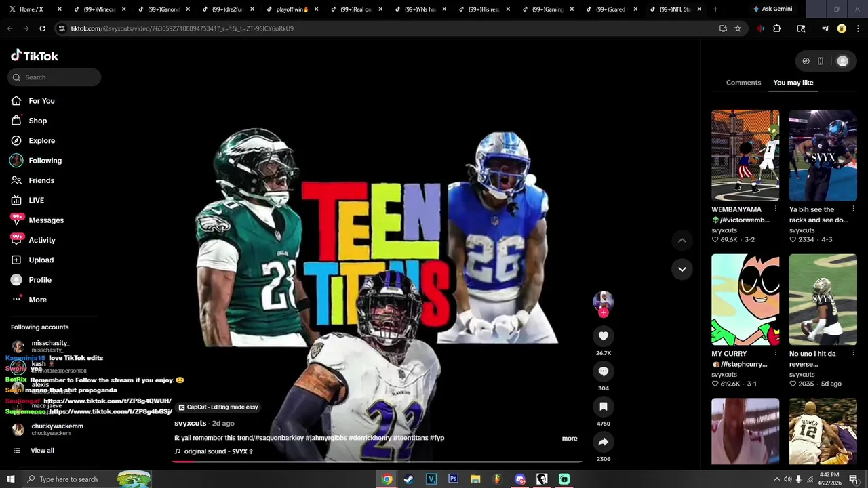Image resolution: width=868 pixels, height=488 pixels.
Task: Open Chrome three-dot menu
Action: (x=859, y=28)
